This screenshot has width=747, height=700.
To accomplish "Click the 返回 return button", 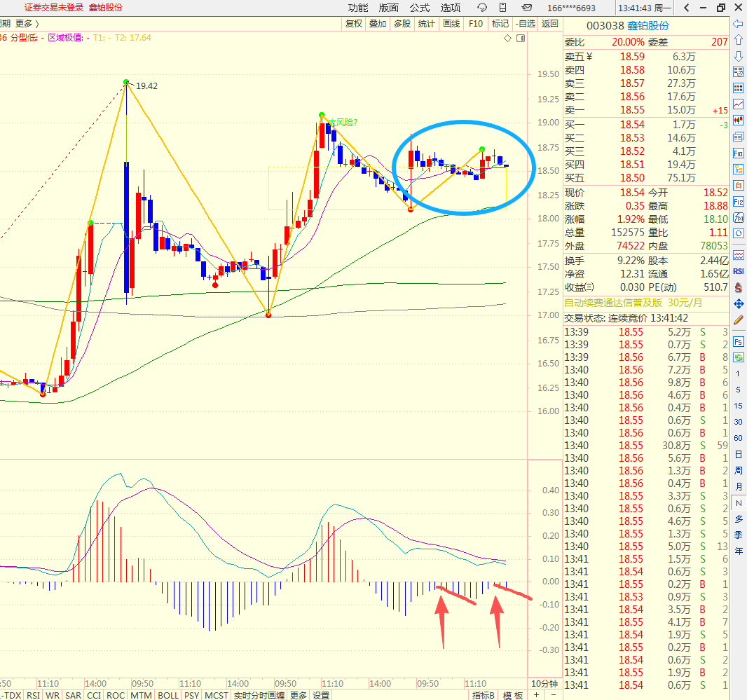I will pos(550,24).
